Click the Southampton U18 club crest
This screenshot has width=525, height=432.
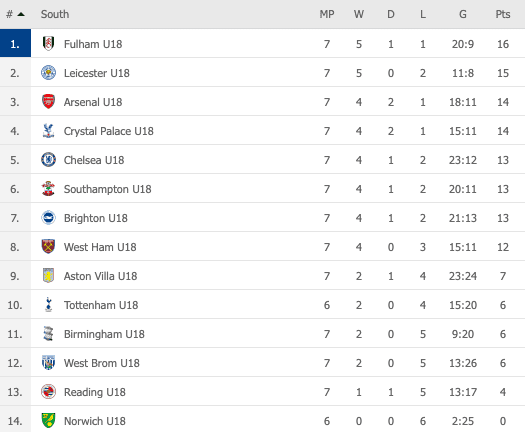(48, 189)
